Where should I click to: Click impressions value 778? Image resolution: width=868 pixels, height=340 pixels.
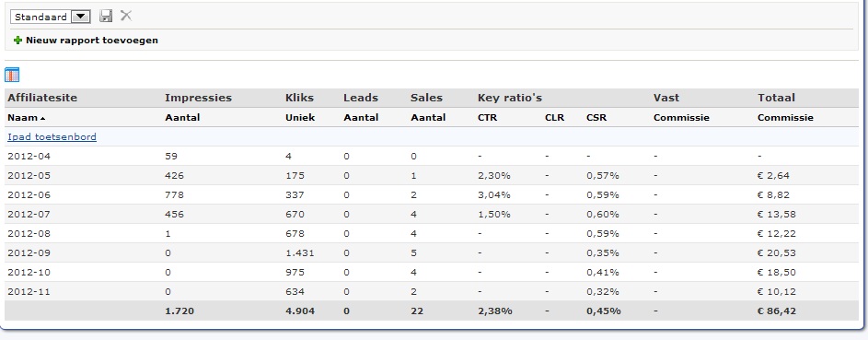174,195
